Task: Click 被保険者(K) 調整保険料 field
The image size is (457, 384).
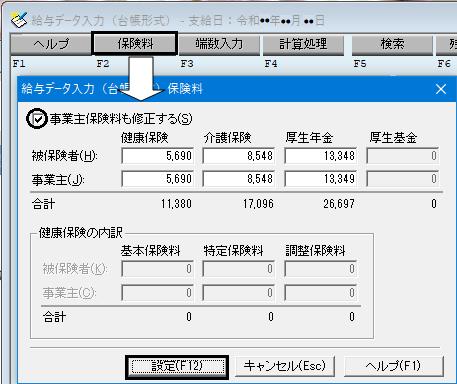Action: [x=321, y=269]
